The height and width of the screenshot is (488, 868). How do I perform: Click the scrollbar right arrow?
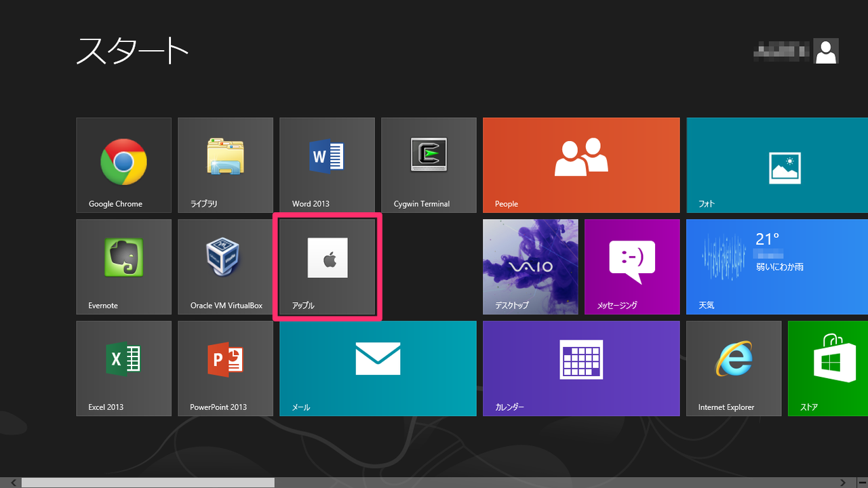click(x=843, y=483)
